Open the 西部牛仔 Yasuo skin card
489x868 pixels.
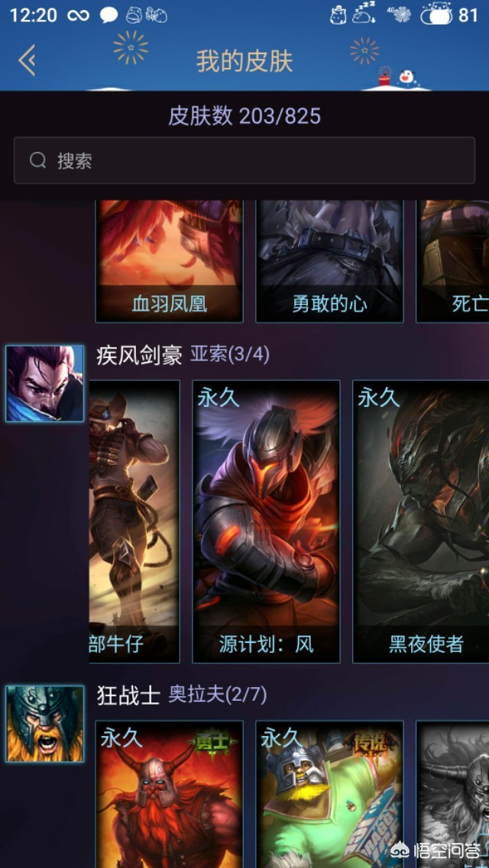point(134,521)
